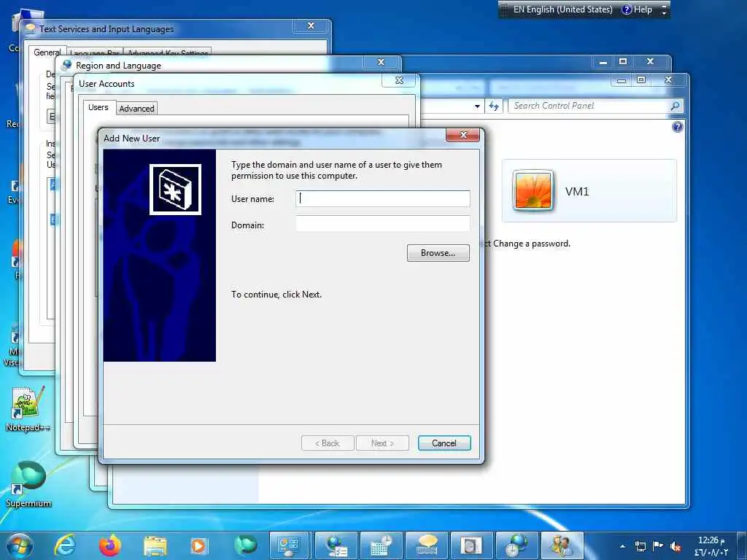Viewport: 747px width, 560px height.
Task: Close the Text Services and Input Languages window
Action: pos(311,26)
